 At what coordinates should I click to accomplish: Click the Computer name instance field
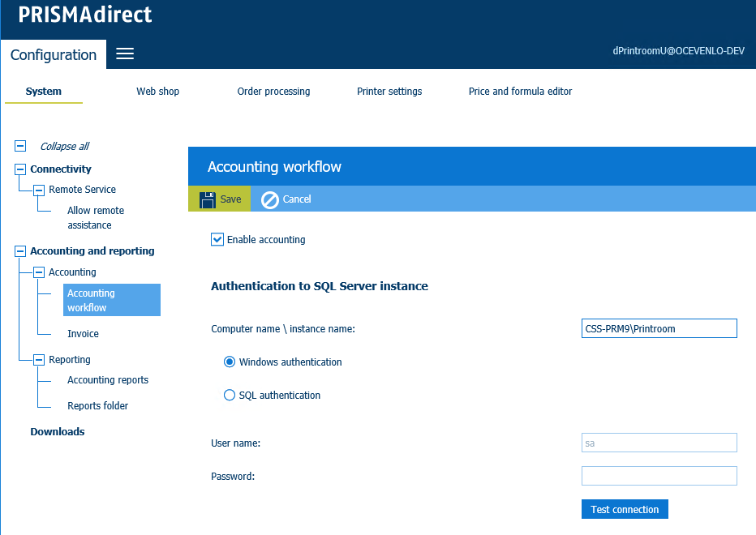(x=659, y=328)
